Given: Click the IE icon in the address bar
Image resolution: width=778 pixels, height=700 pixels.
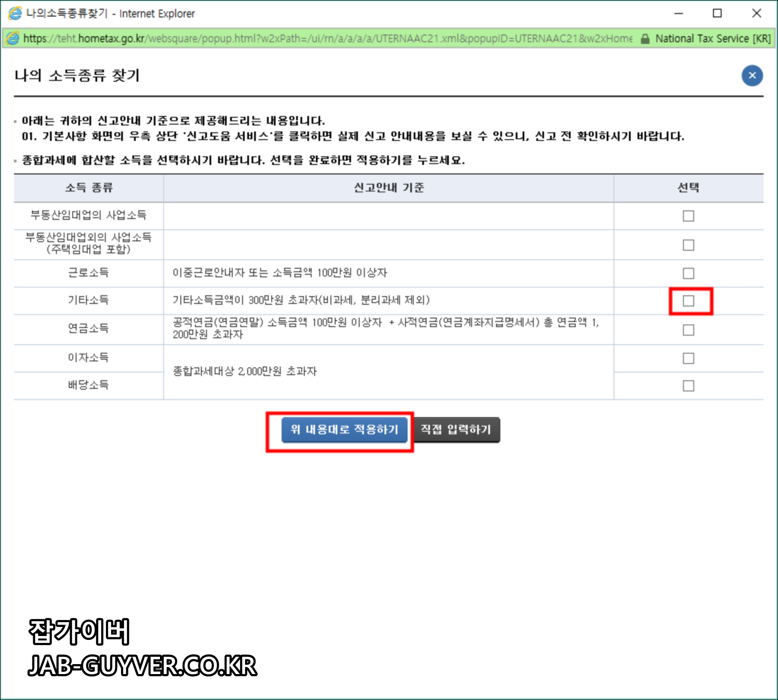Looking at the screenshot, I should pos(14,38).
